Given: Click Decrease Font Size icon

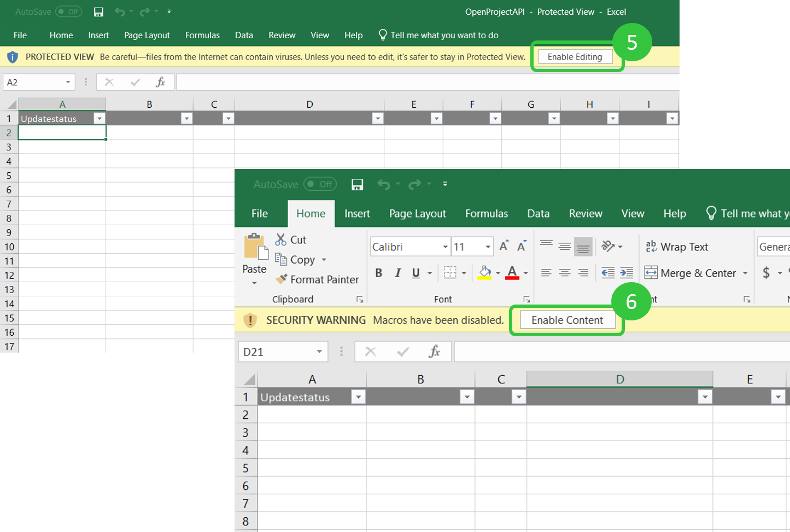Looking at the screenshot, I should (522, 246).
